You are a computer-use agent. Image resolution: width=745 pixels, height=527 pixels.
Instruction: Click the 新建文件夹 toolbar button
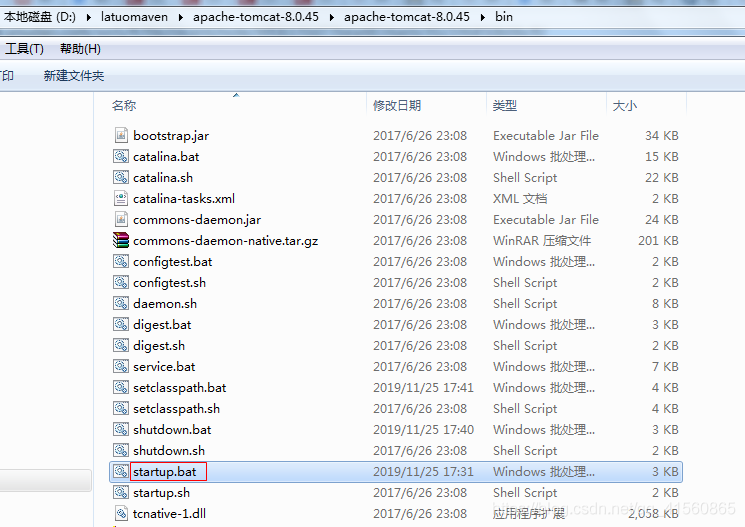click(74, 76)
